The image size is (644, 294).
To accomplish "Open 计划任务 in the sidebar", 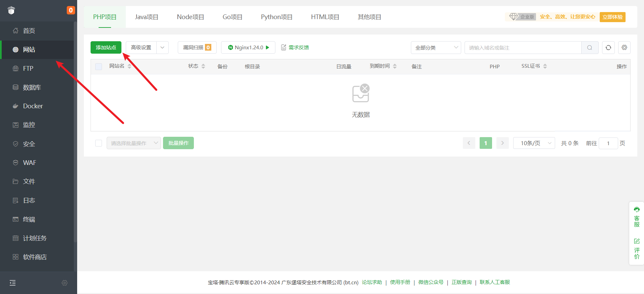I will 37,238.
